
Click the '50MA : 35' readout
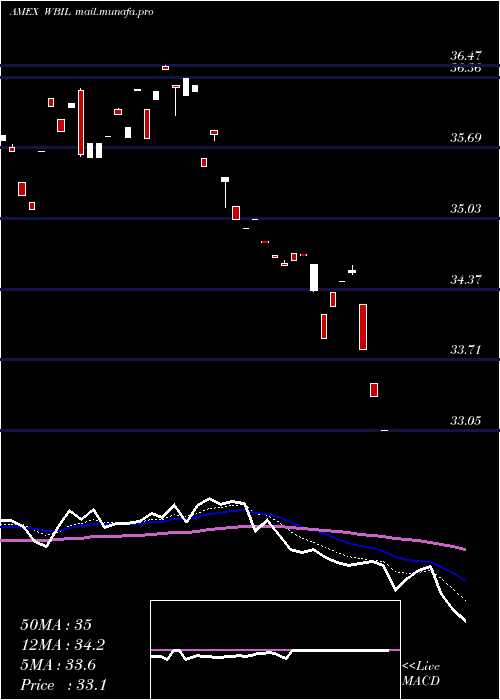click(56, 625)
